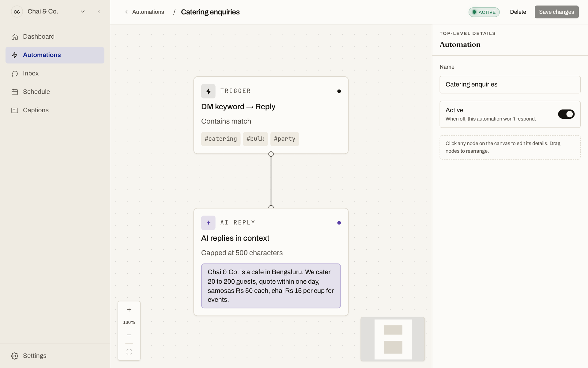Go to the Schedule page
588x368 pixels.
(x=55, y=92)
